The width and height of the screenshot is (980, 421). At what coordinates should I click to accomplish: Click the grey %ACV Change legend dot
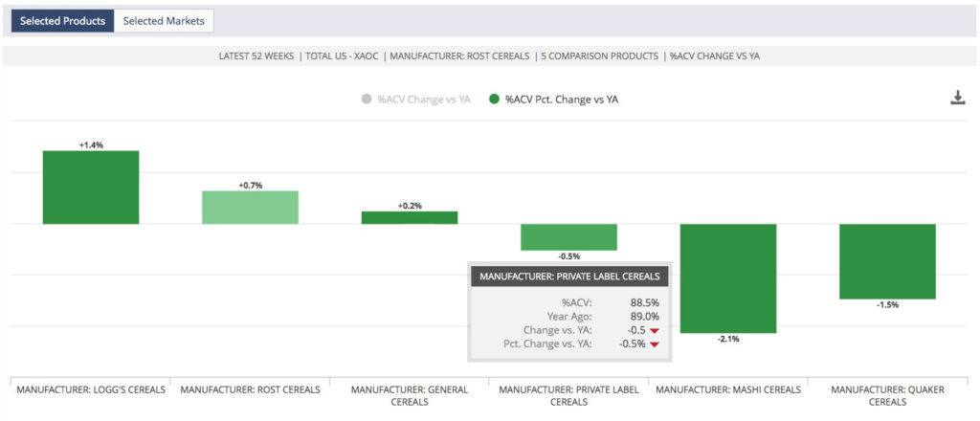367,99
